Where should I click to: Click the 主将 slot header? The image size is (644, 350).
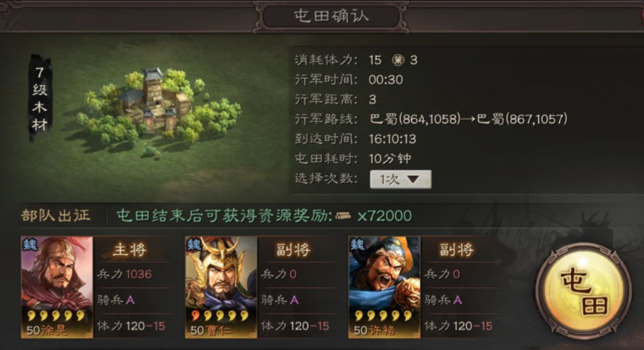point(129,249)
